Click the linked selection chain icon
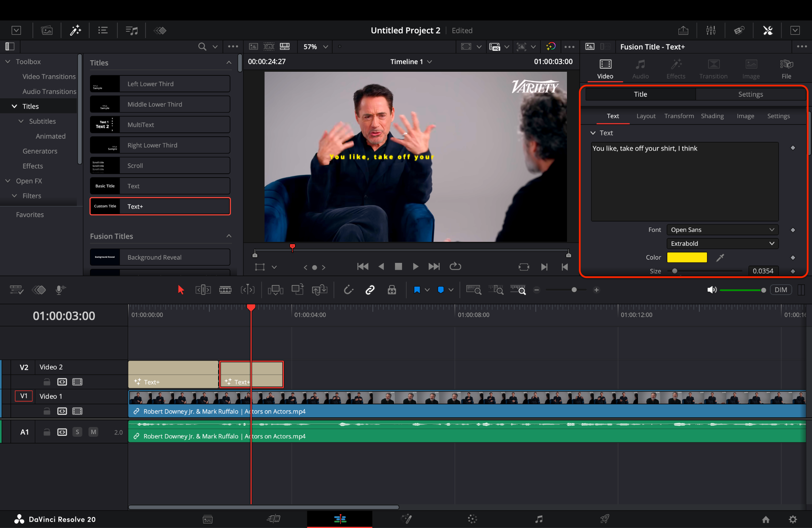The width and height of the screenshot is (812, 528). click(370, 290)
